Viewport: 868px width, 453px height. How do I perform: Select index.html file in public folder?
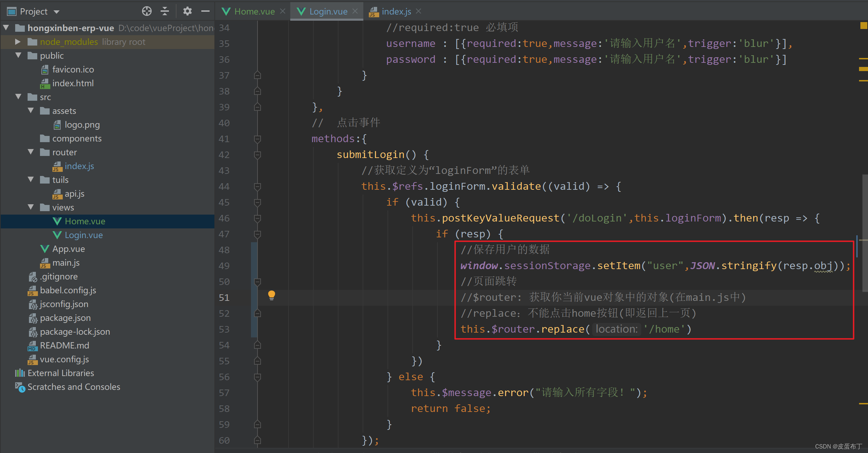pos(73,83)
